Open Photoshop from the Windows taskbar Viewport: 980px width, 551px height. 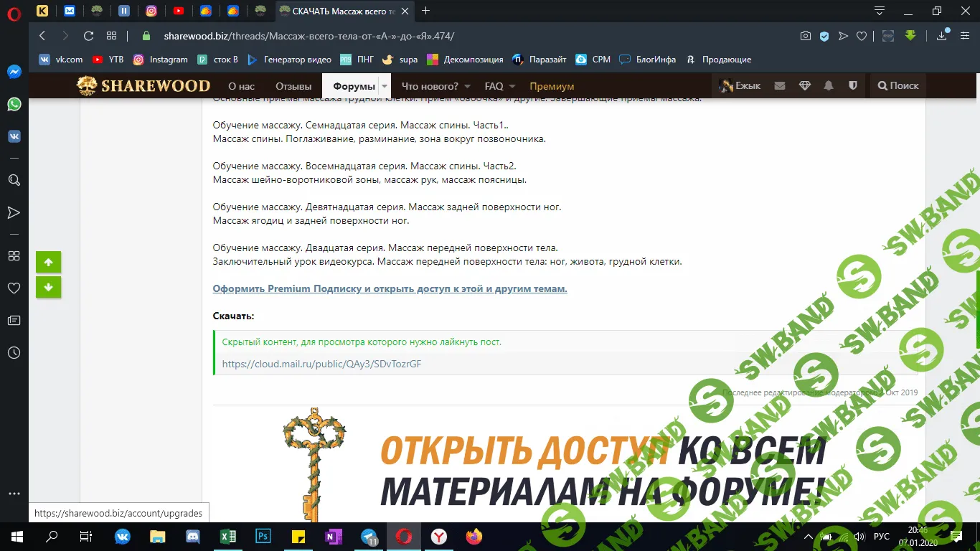[x=263, y=536]
